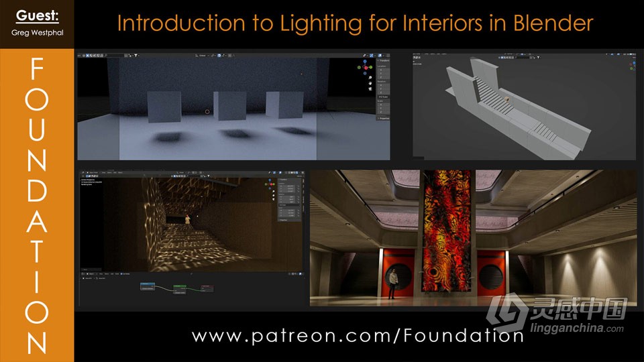Select the orange object on the staircase model
Viewport: 644px width, 362px height.
point(507,99)
